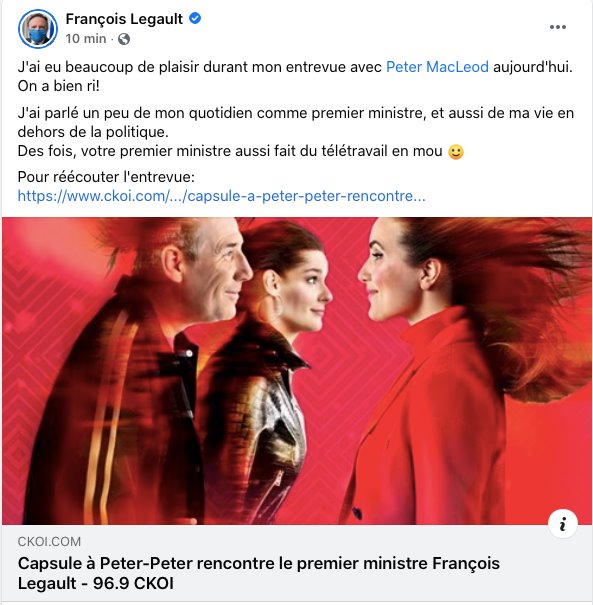Click the globe public audience icon
Image resolution: width=593 pixels, height=605 pixels.
[124, 39]
